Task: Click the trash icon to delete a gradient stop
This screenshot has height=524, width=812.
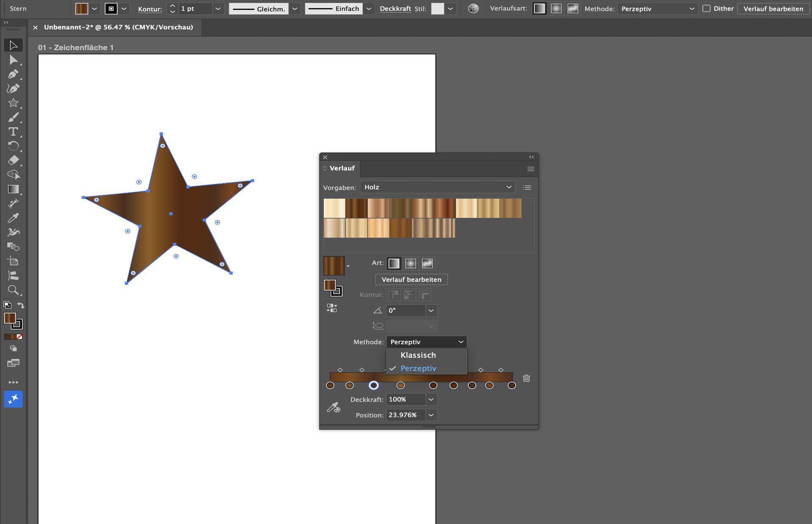Action: point(526,378)
